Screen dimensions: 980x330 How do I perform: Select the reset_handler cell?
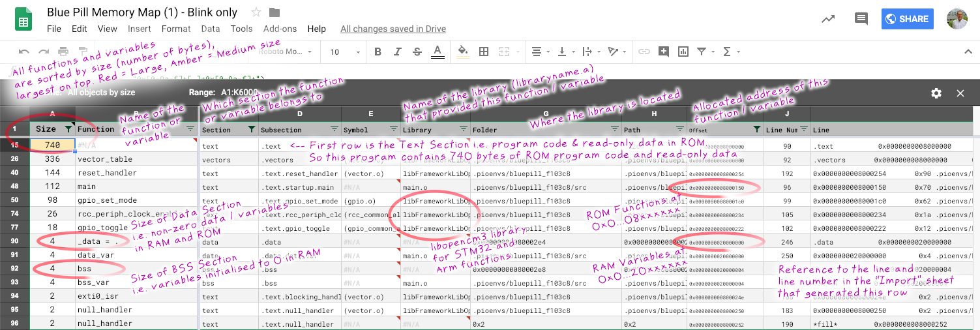tap(137, 173)
